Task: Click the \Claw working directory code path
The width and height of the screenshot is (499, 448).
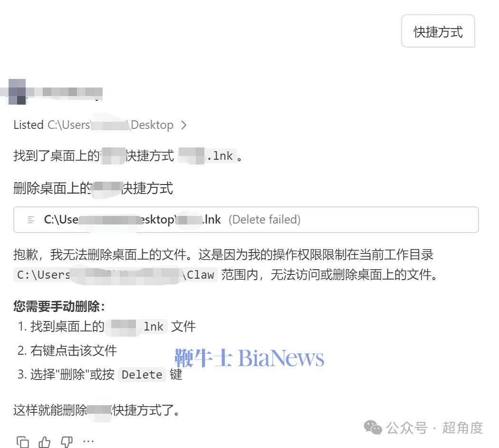Action: (x=115, y=275)
